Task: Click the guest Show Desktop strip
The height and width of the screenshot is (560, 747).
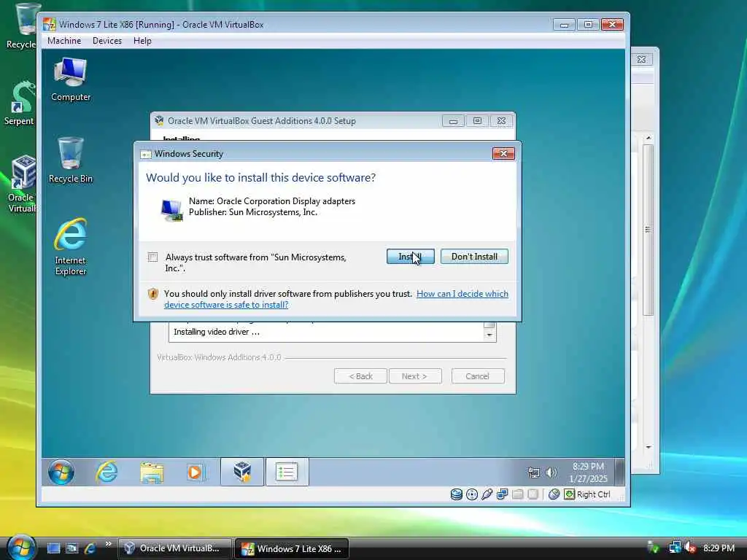Action: tap(619, 472)
